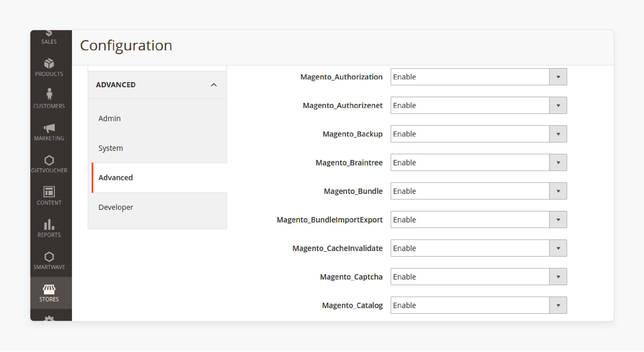Open the Giftvoucher sidebar menu

click(49, 164)
